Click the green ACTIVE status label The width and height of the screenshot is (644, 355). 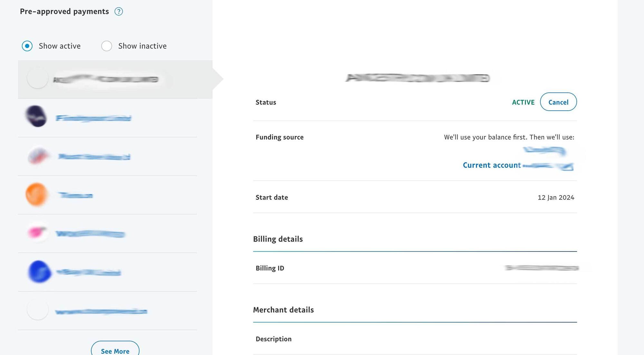coord(523,103)
